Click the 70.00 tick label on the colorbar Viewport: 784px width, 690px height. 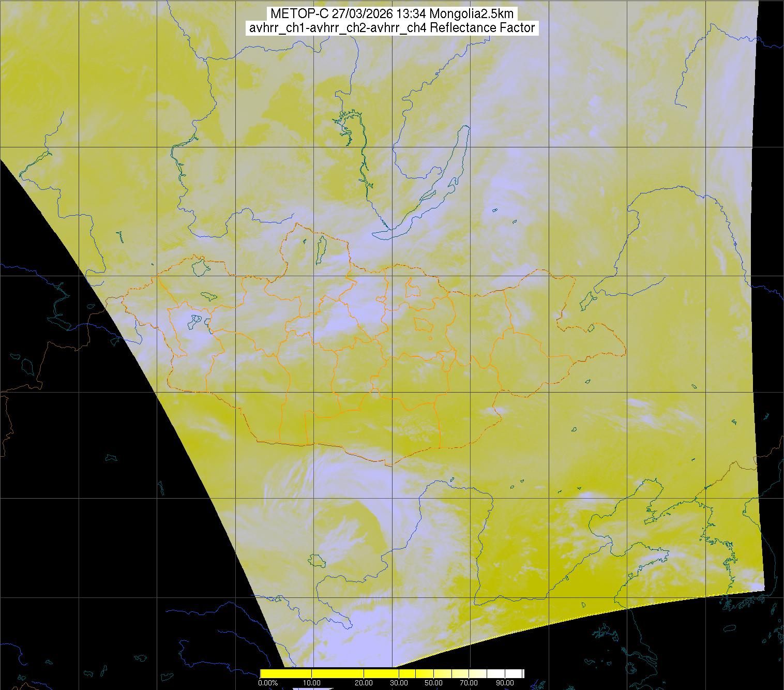470,683
